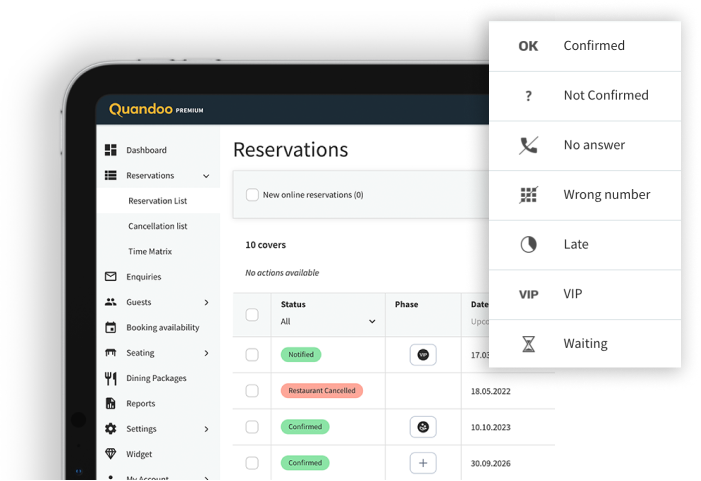This screenshot has height=481, width=701.
Task: Click the plus phase button on last row
Action: coord(423,463)
